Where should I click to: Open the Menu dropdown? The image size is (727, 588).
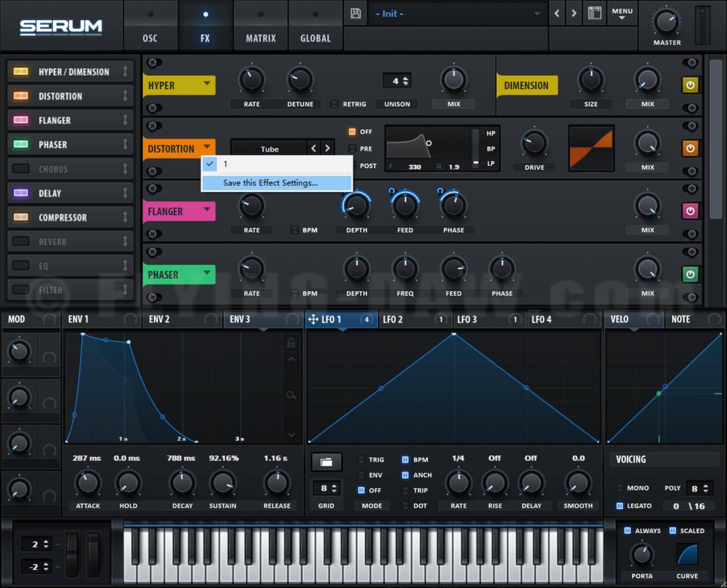[x=622, y=13]
